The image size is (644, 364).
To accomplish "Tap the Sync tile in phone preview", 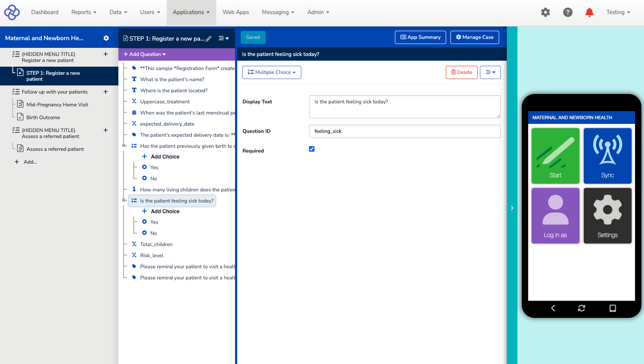I will (607, 156).
